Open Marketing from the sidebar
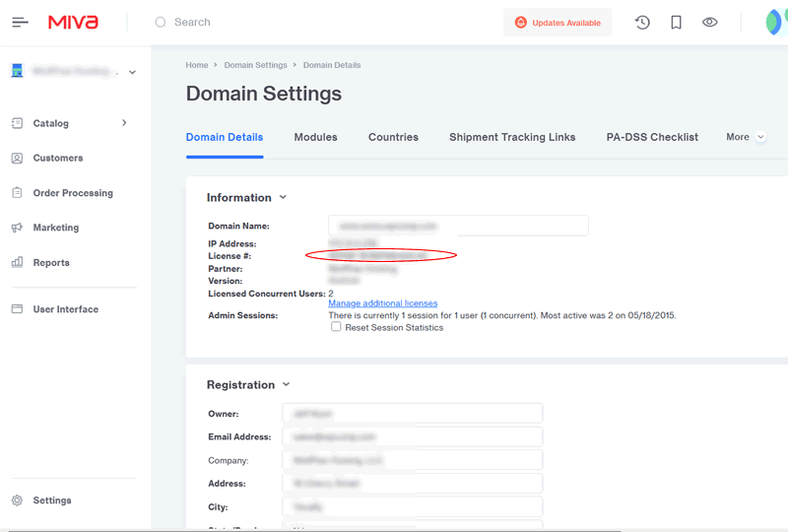Screen dimensions: 788x532 pyautogui.click(x=55, y=228)
